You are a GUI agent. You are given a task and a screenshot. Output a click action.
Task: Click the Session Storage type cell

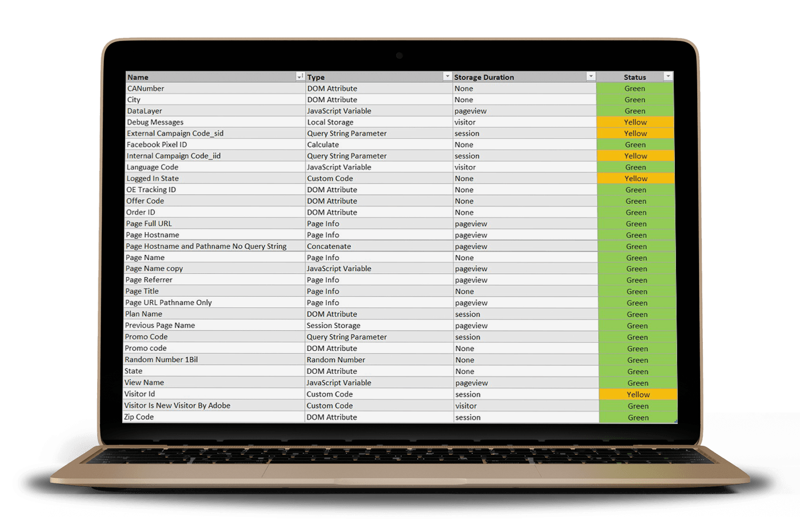click(x=334, y=325)
